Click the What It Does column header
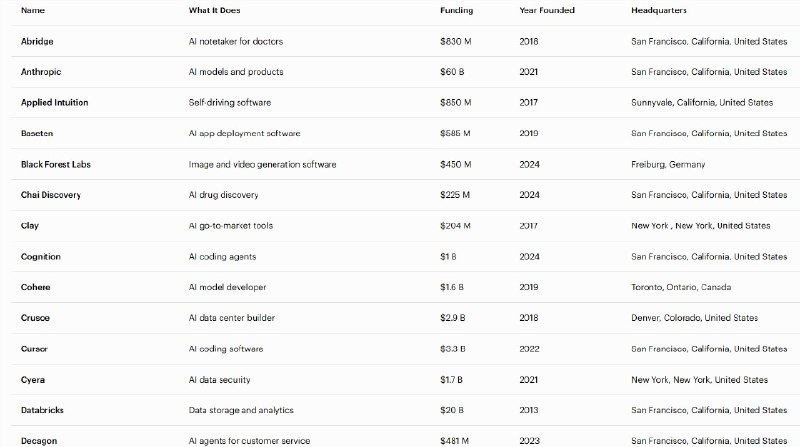The height and width of the screenshot is (447, 800). point(214,10)
